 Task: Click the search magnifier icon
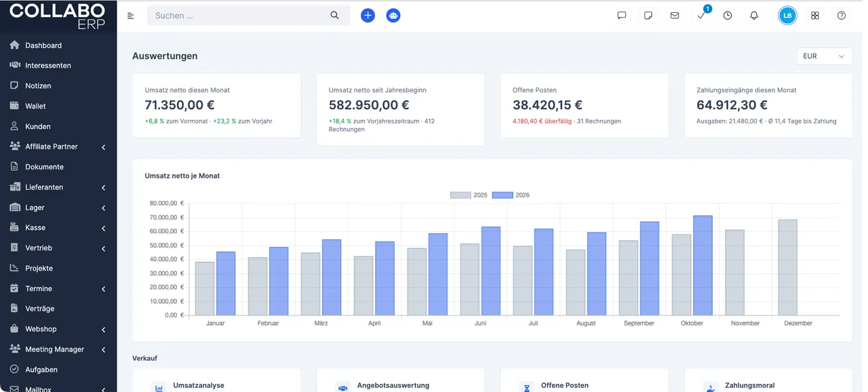point(334,15)
